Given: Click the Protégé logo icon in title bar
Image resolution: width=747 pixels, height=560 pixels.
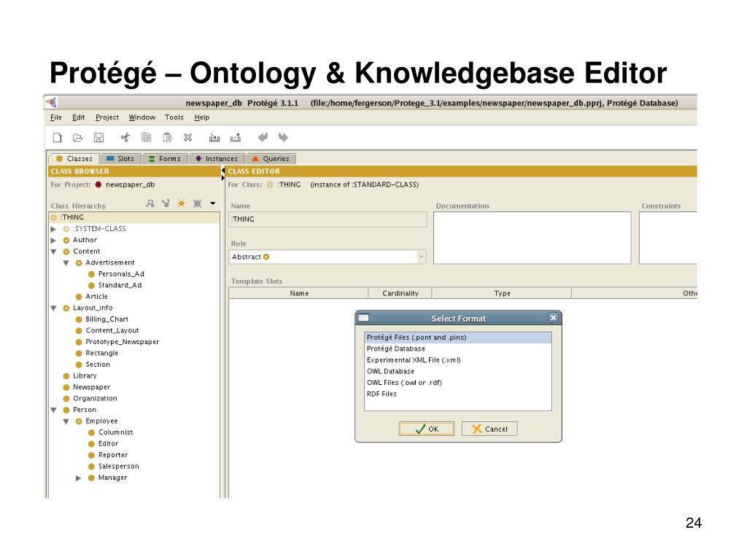Looking at the screenshot, I should click(52, 102).
